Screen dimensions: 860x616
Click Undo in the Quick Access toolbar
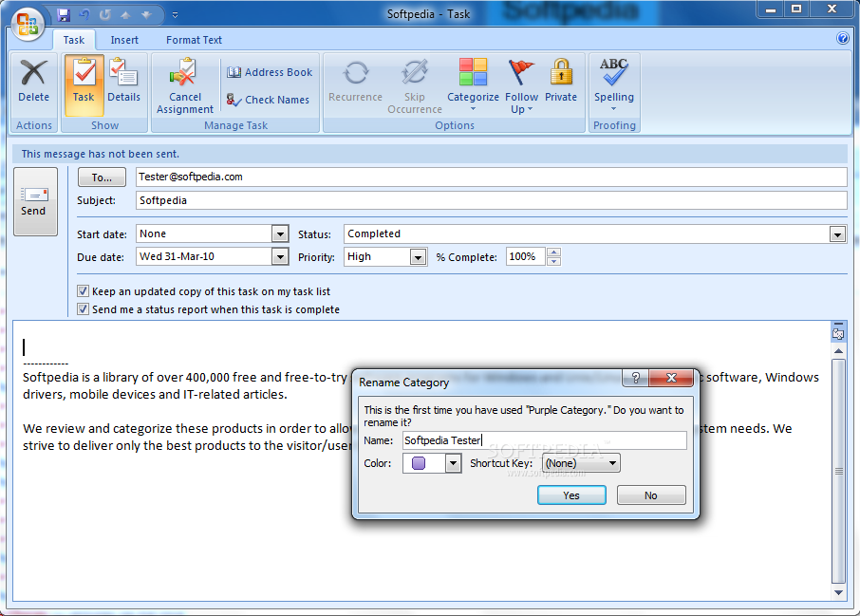[x=84, y=15]
